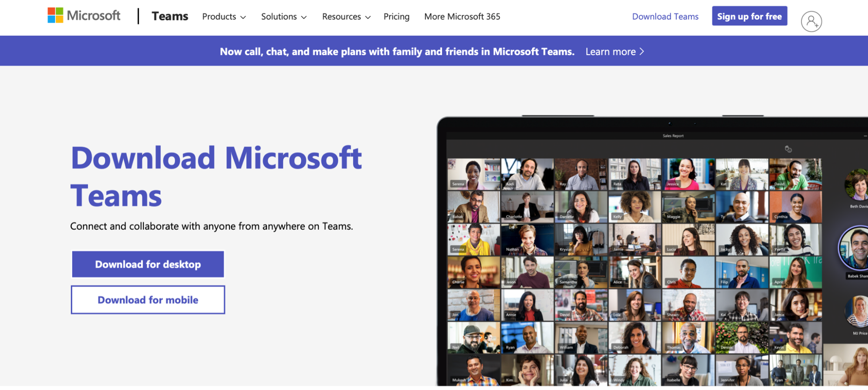Image resolution: width=868 pixels, height=390 pixels.
Task: Go to the Pricing page
Action: (x=396, y=17)
